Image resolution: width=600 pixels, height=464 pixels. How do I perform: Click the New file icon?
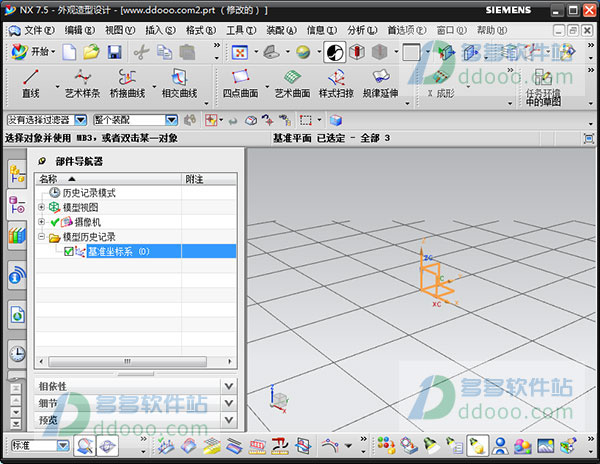pos(69,52)
